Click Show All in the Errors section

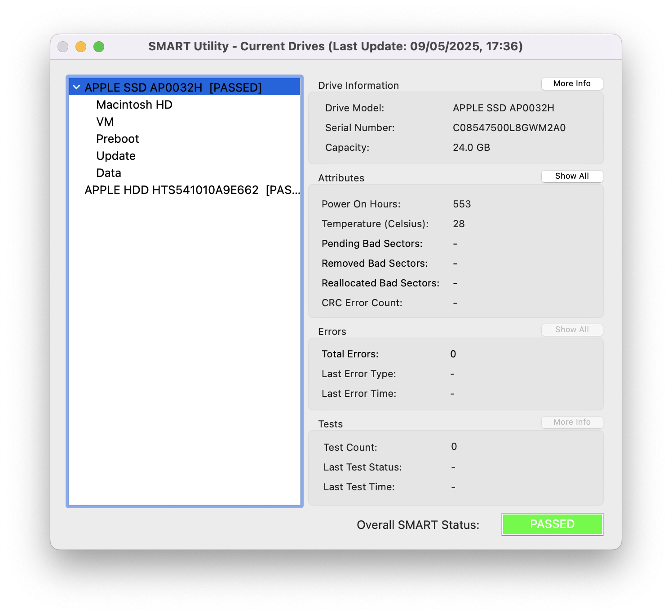click(x=571, y=330)
